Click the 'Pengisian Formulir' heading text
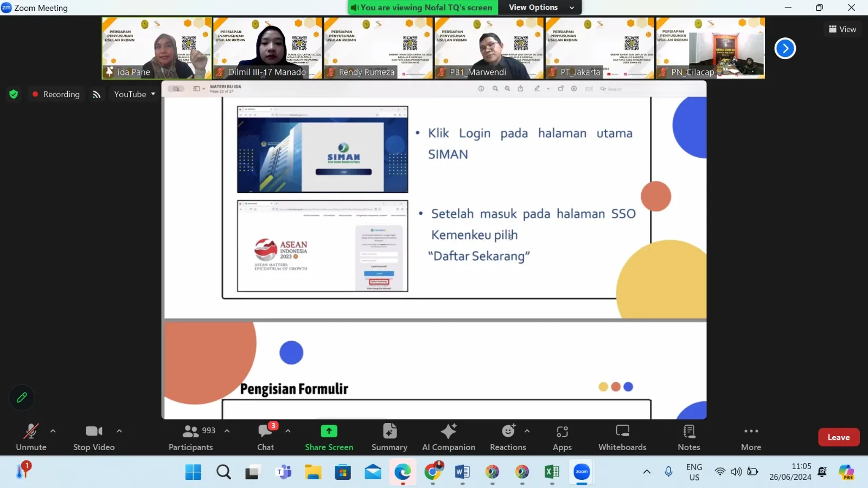The height and width of the screenshot is (488, 868). (294, 389)
